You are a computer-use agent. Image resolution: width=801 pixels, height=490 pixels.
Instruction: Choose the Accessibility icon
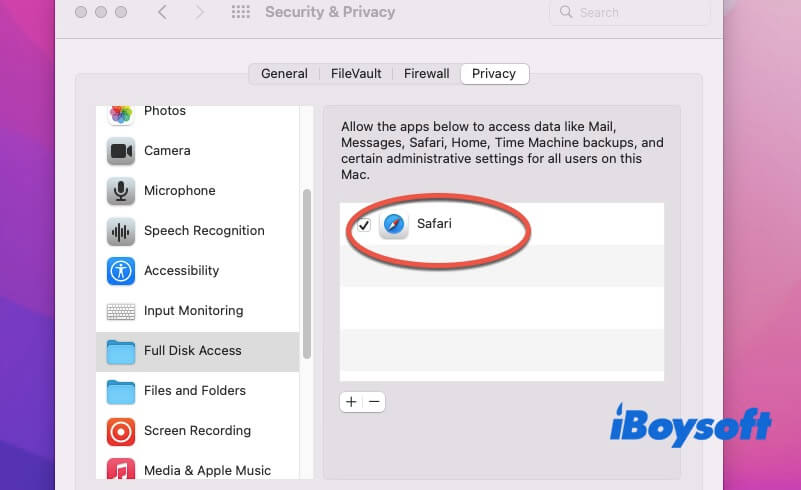(121, 271)
